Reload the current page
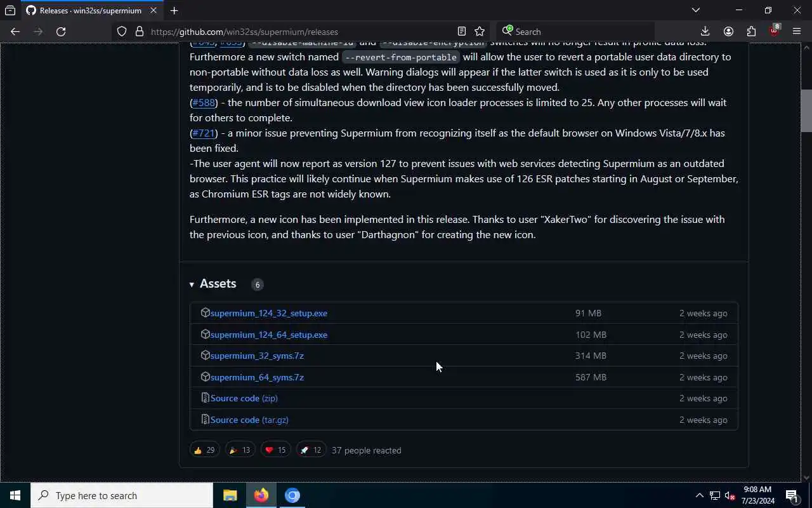Viewport: 812px width, 508px height. tap(61, 31)
